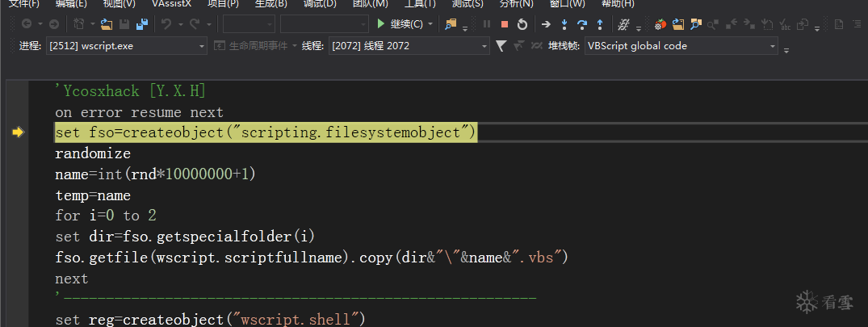Click the pause debugging icon
Image resolution: width=868 pixels, height=327 pixels.
click(487, 23)
